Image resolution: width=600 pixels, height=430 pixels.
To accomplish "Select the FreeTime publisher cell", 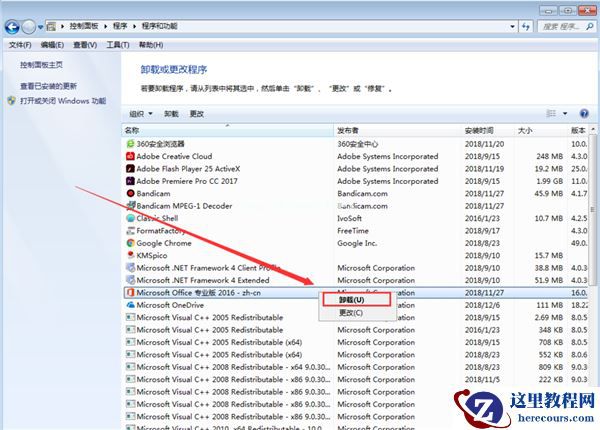I will click(353, 231).
